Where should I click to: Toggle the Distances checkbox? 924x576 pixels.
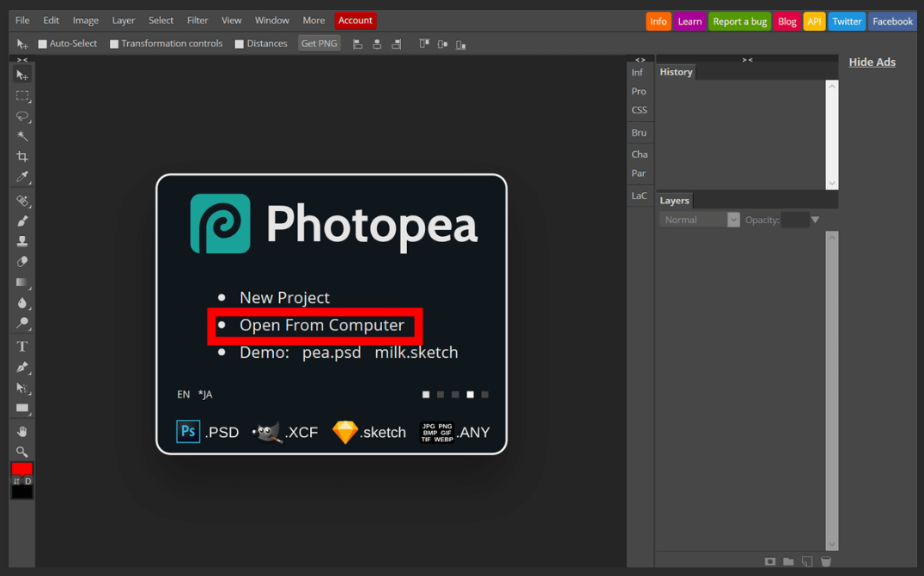point(238,43)
